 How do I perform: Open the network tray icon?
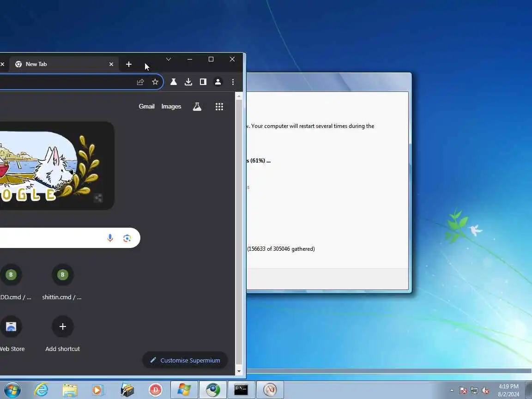click(x=474, y=391)
